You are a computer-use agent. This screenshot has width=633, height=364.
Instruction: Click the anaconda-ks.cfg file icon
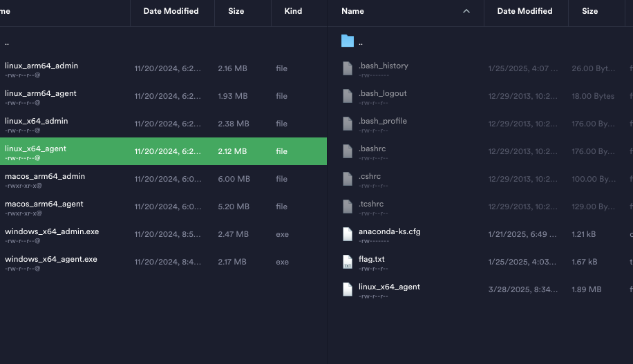347,234
